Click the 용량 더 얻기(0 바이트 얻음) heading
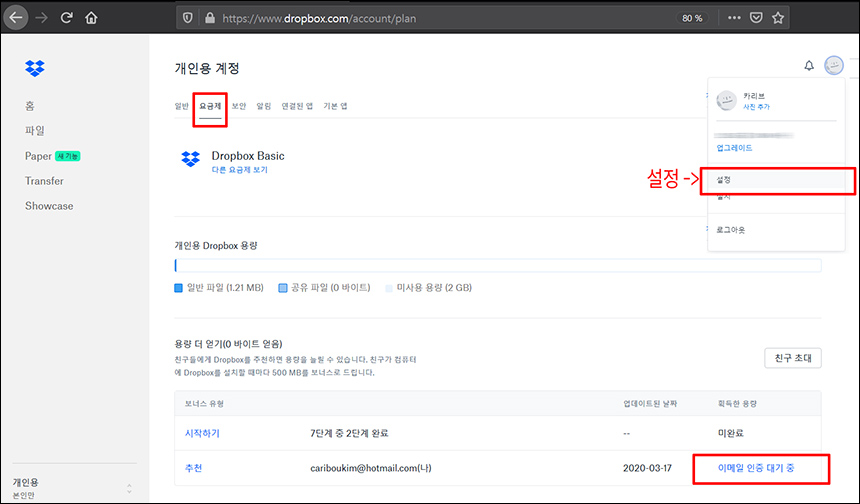Screen dimensions: 860x504 coord(228,344)
